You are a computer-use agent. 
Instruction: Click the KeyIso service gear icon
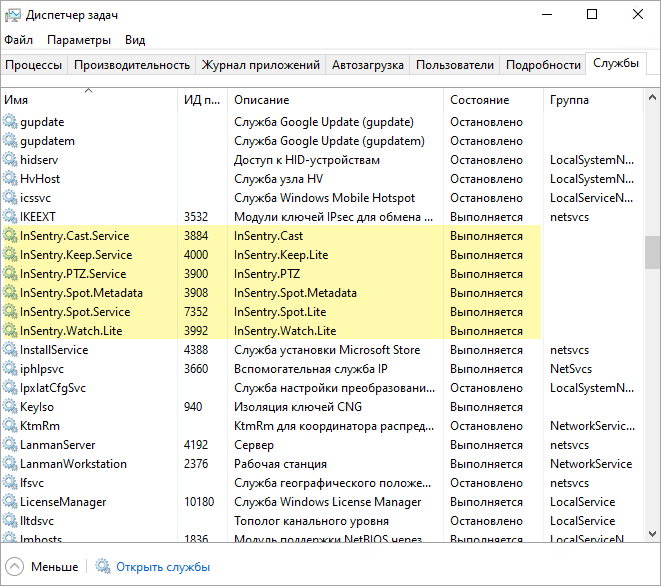(10, 406)
